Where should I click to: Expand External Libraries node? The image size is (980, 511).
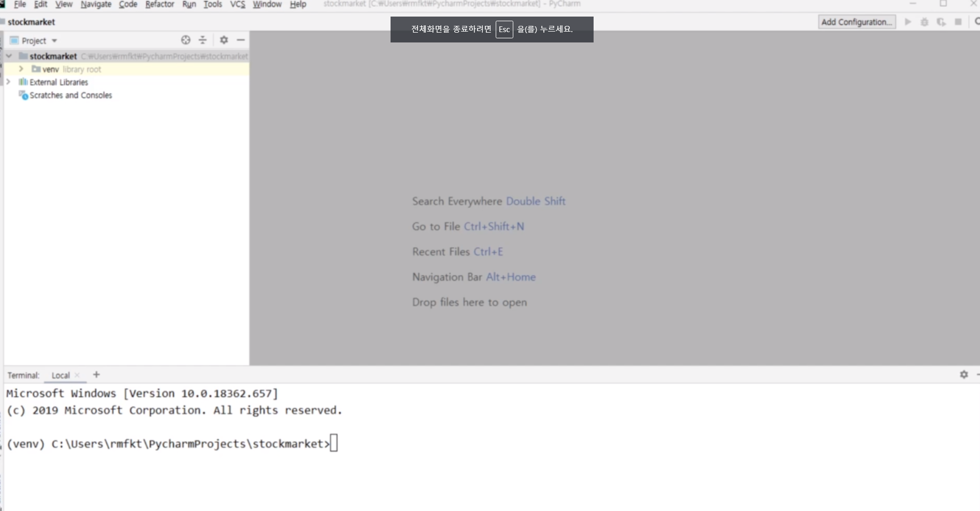point(8,82)
